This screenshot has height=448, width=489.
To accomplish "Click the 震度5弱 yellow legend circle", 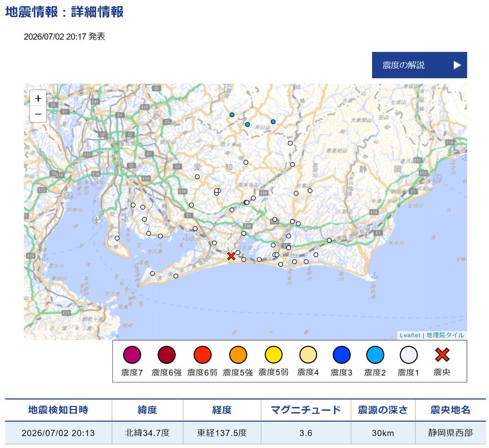I will [x=273, y=355].
